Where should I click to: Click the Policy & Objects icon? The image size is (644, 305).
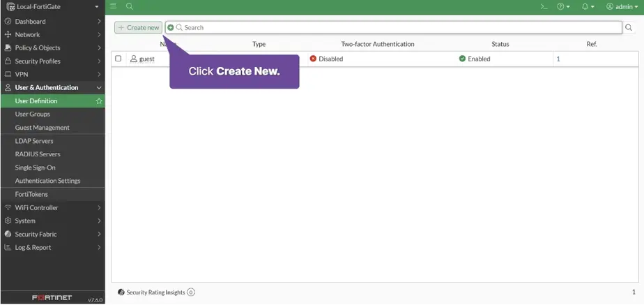(x=8, y=47)
